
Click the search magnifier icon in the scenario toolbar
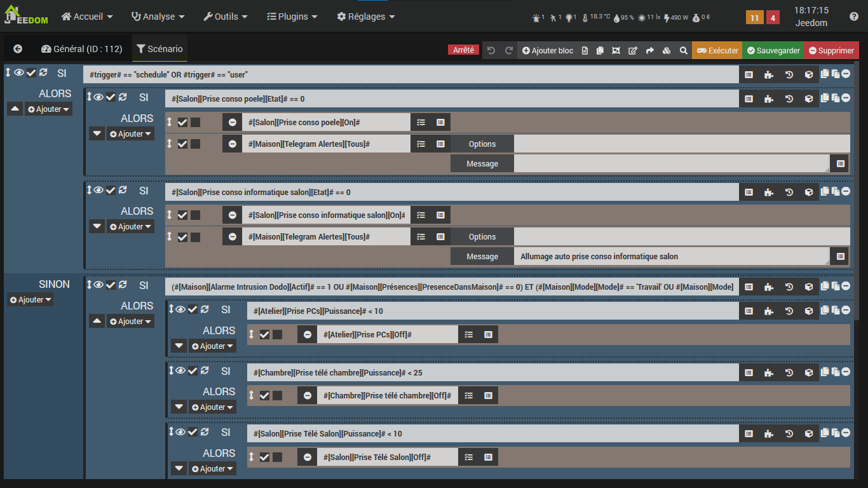[683, 51]
